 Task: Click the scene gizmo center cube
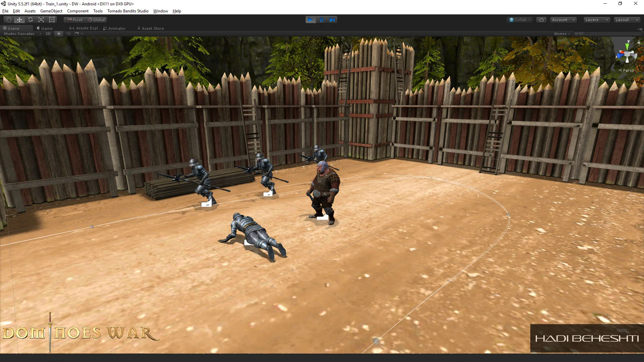(628, 55)
